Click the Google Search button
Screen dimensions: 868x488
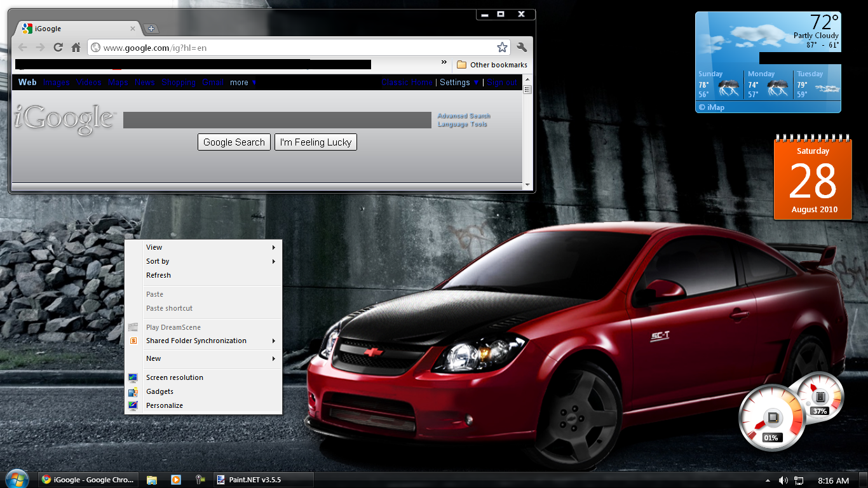[x=234, y=142]
